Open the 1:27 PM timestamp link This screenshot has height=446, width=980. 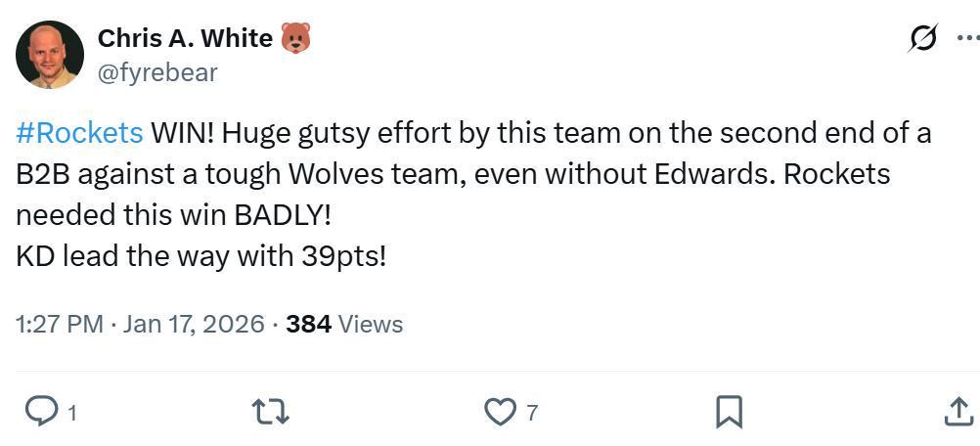click(x=59, y=324)
